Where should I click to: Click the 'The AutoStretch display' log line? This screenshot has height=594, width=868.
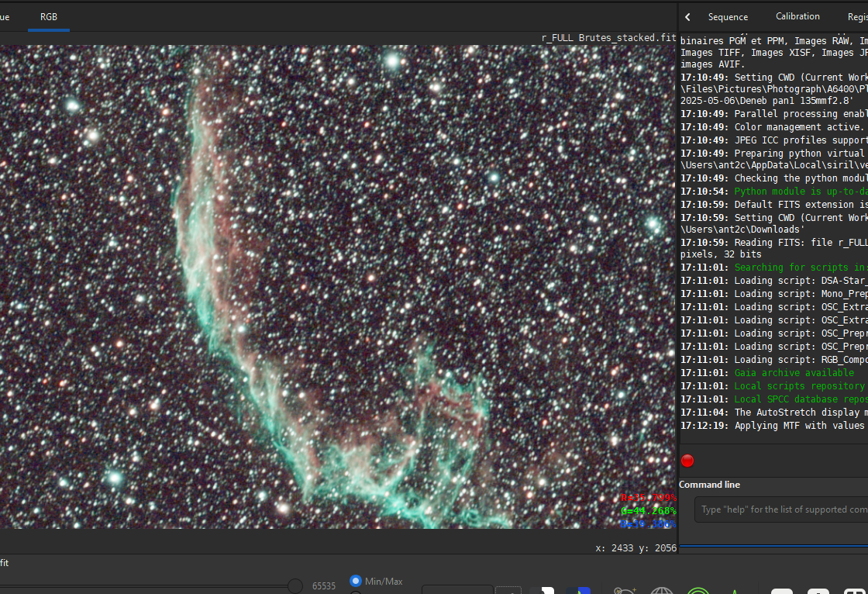[x=774, y=413]
